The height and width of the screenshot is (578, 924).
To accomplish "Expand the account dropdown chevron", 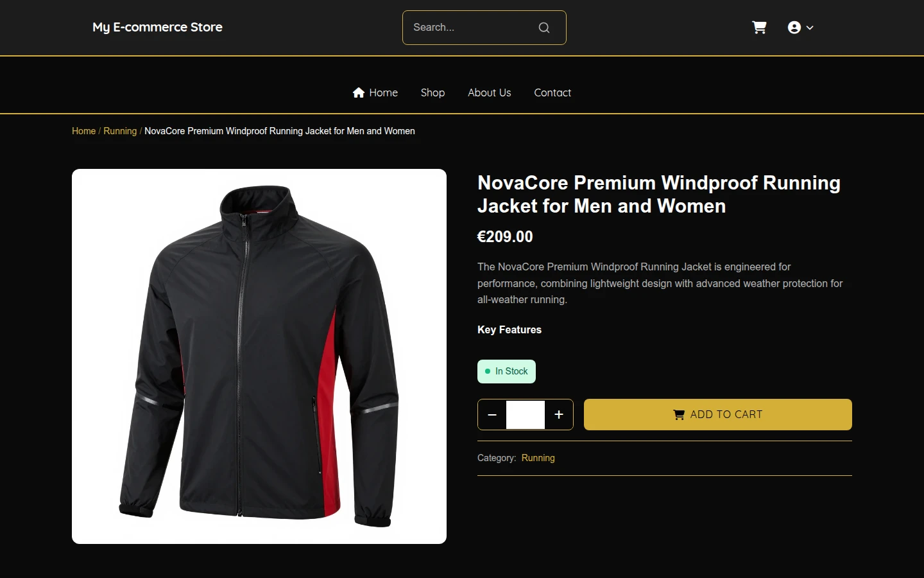I will 810,28.
